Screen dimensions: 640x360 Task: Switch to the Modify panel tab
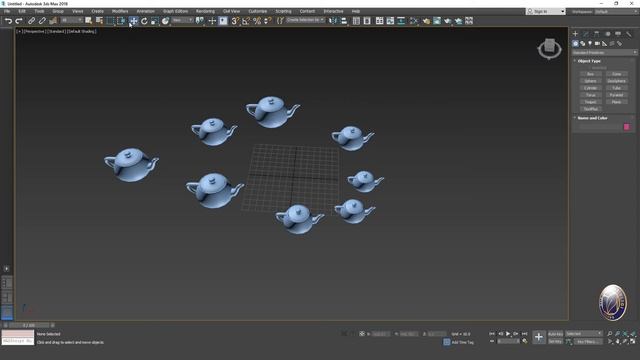(586, 34)
